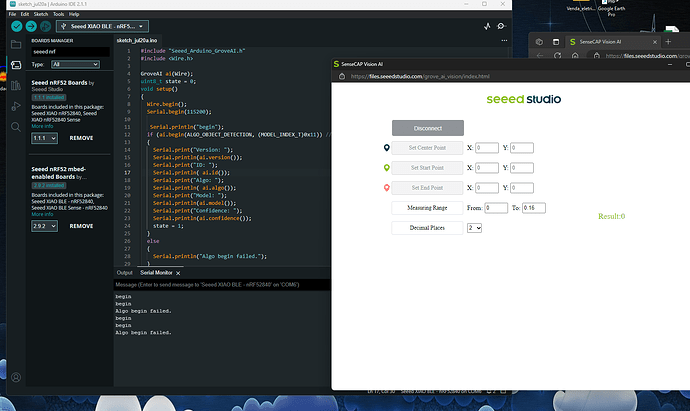This screenshot has height=411, width=690.
Task: Start Debugging from the toolbar icon
Action: [x=45, y=26]
